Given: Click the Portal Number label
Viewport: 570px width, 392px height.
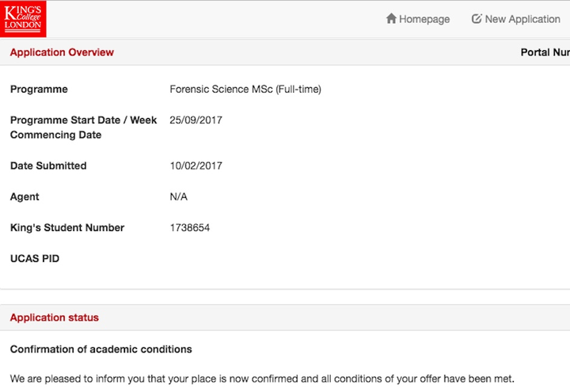Looking at the screenshot, I should [545, 52].
